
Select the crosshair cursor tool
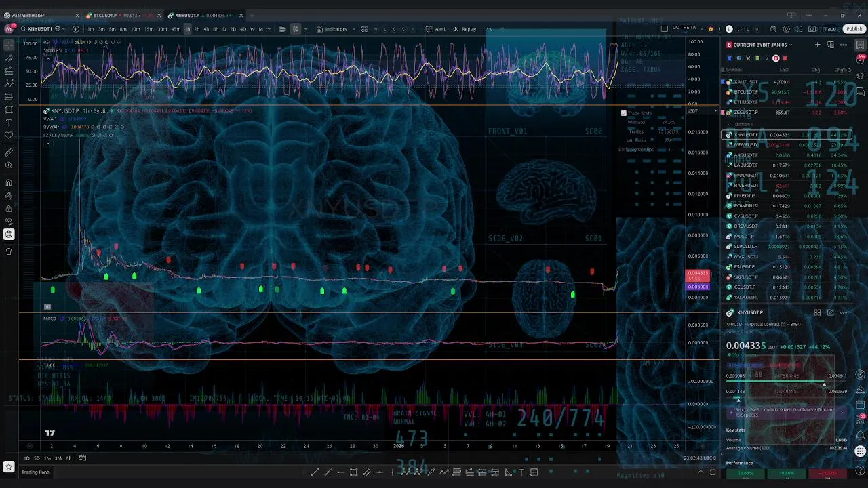click(x=9, y=45)
